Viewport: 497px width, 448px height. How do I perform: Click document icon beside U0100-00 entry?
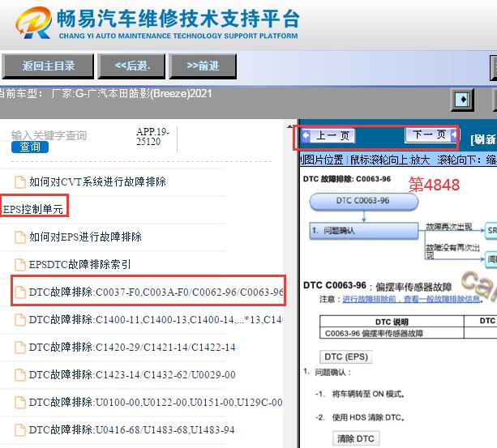20,403
